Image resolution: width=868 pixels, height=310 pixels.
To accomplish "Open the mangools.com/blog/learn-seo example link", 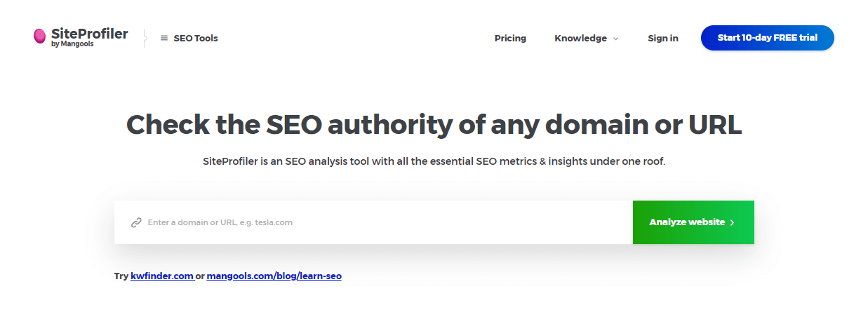I will [x=274, y=276].
